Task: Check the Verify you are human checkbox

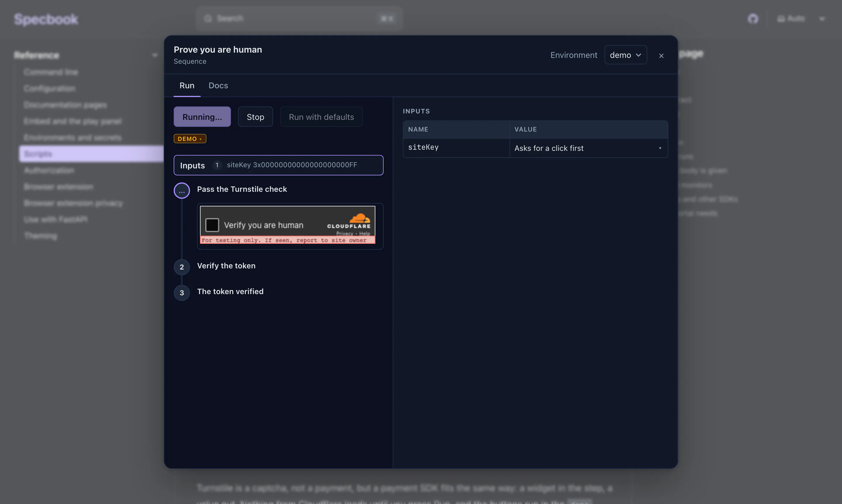Action: 212,225
